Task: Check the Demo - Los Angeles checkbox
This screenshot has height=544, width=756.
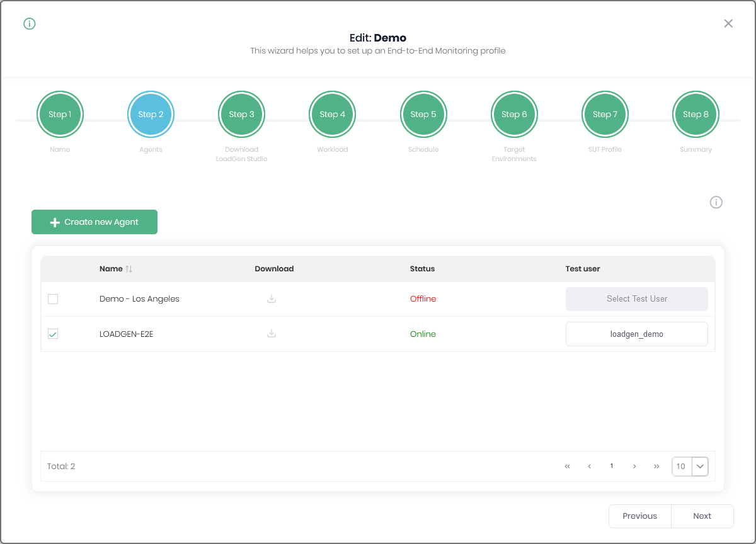Action: coord(53,299)
